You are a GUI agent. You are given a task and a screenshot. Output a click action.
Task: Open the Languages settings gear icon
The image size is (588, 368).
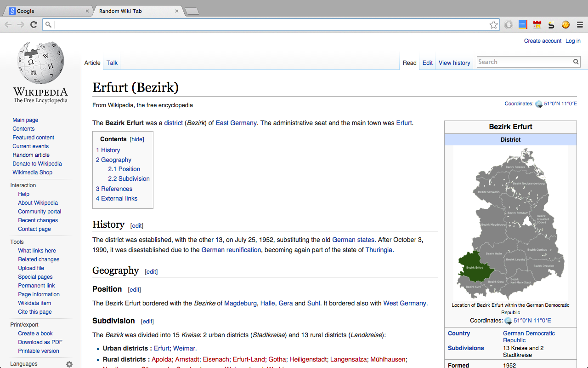pos(69,364)
